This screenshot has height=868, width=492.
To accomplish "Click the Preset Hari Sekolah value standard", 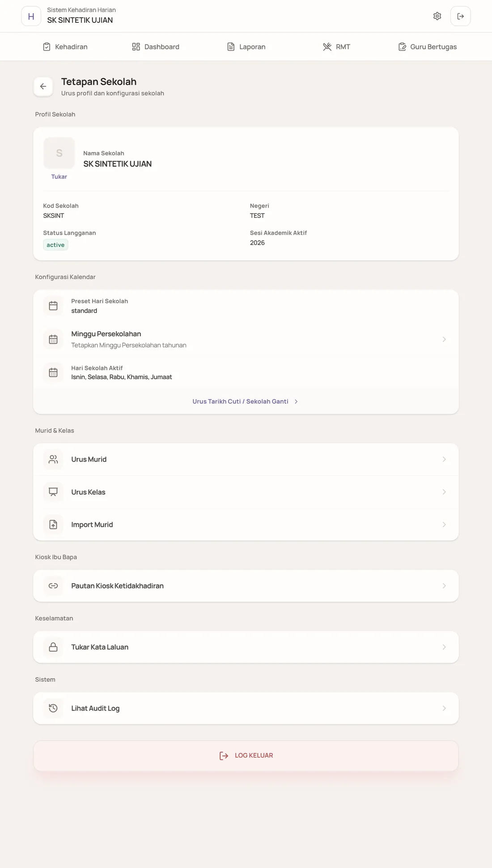I will [x=84, y=311].
